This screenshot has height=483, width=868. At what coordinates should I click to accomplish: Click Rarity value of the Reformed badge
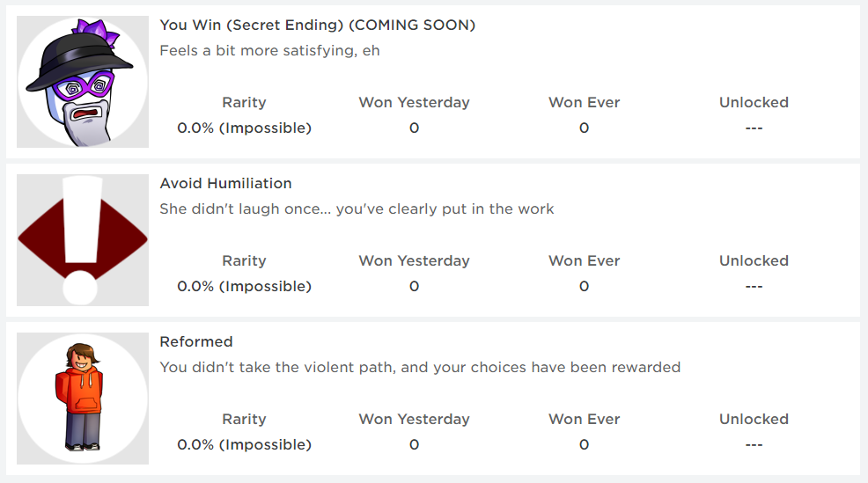(x=244, y=445)
